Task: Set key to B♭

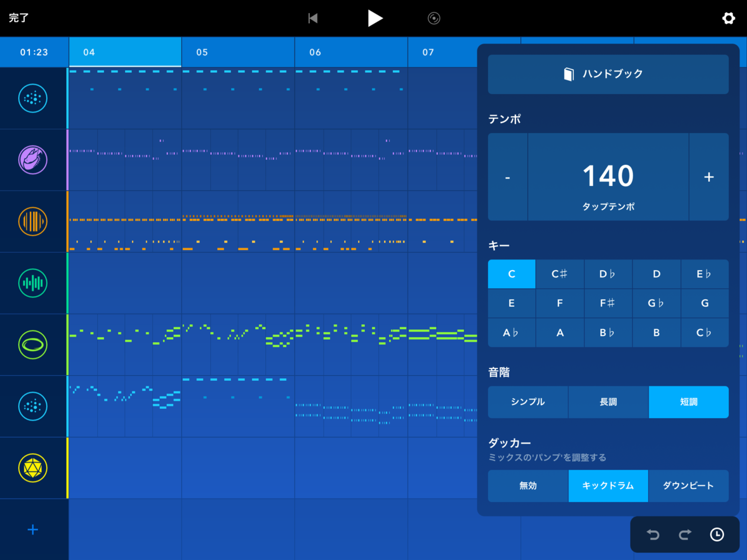Action: click(608, 333)
